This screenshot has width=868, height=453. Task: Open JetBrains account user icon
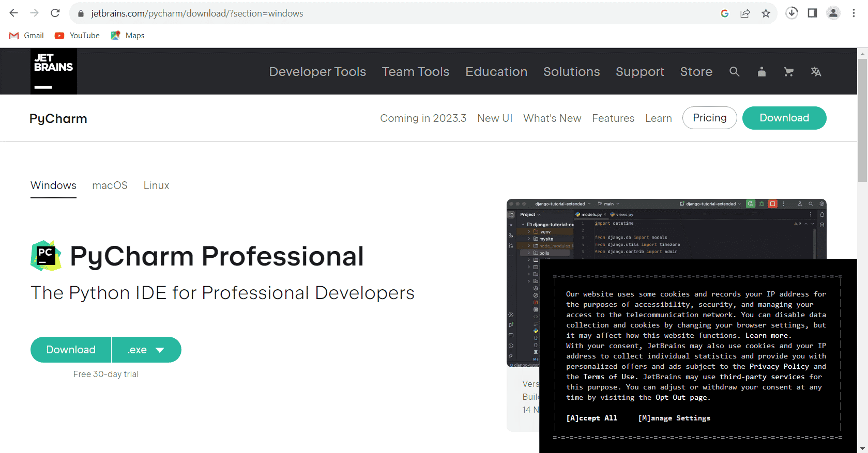click(762, 72)
